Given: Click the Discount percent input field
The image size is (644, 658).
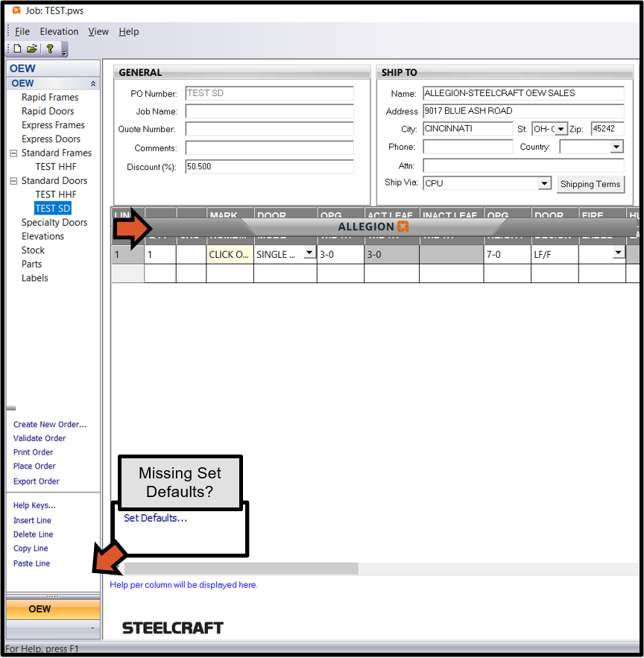Looking at the screenshot, I should click(270, 167).
